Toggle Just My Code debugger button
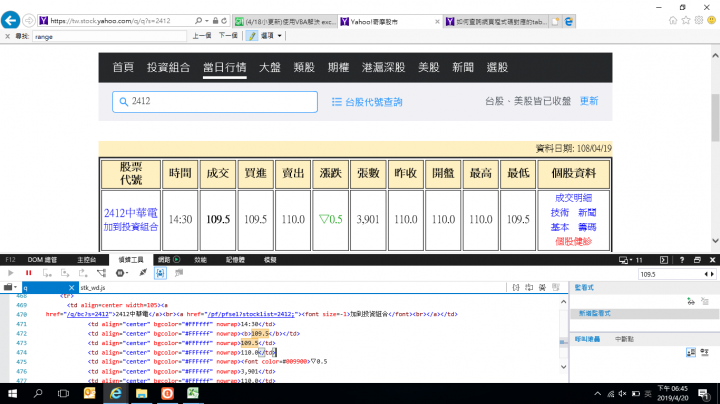 click(x=160, y=273)
